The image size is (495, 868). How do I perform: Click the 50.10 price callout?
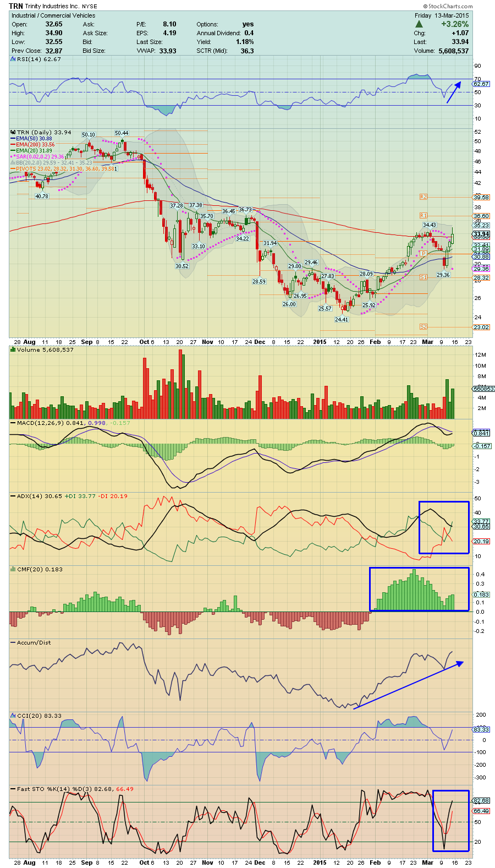click(89, 134)
